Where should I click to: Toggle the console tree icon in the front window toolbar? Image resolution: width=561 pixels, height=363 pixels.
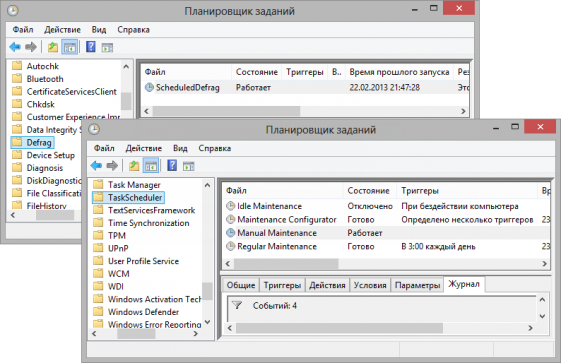point(151,166)
